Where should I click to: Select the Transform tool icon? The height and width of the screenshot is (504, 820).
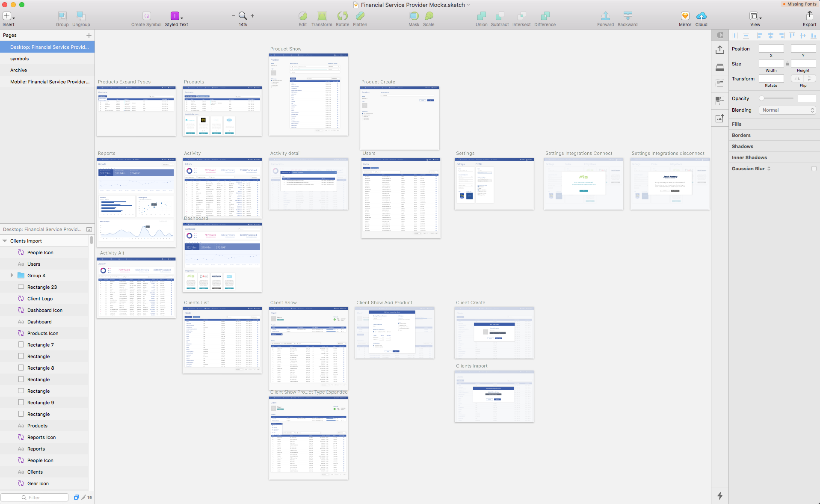tap(322, 16)
